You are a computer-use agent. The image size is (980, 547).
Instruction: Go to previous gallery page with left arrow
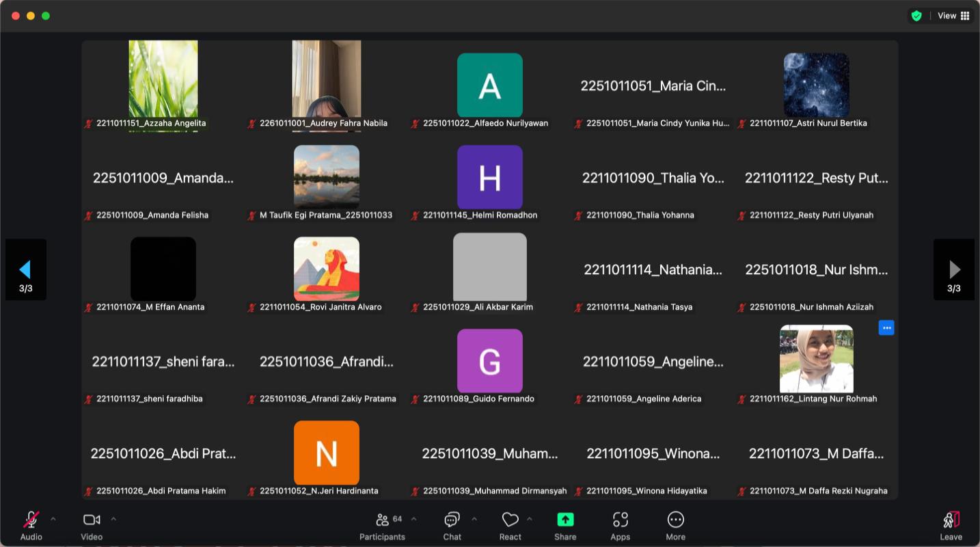25,269
